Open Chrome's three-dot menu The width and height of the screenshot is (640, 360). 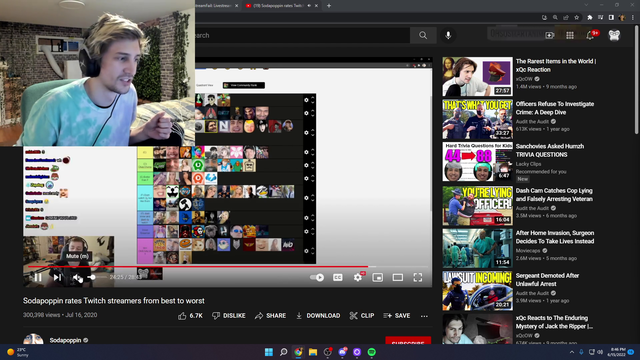coord(633,18)
